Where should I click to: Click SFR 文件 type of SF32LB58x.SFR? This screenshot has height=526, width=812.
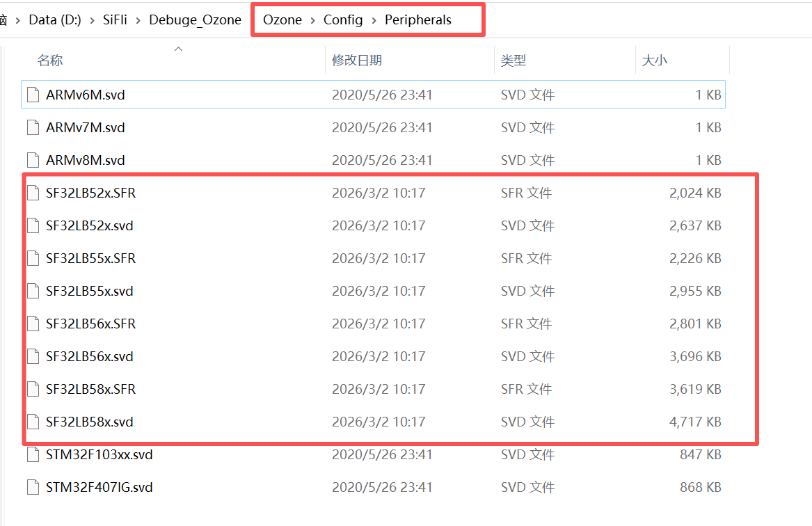coord(526,389)
